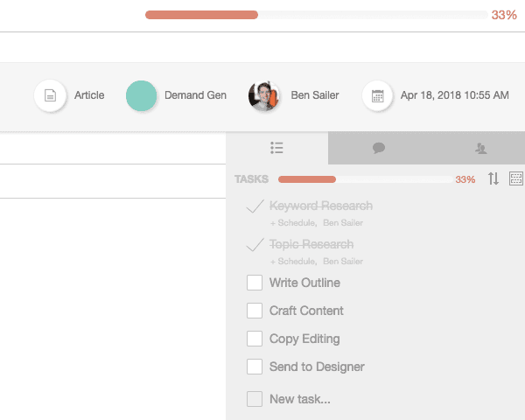This screenshot has height=420, width=525.
Task: Open the contributors people tab
Action: point(480,148)
